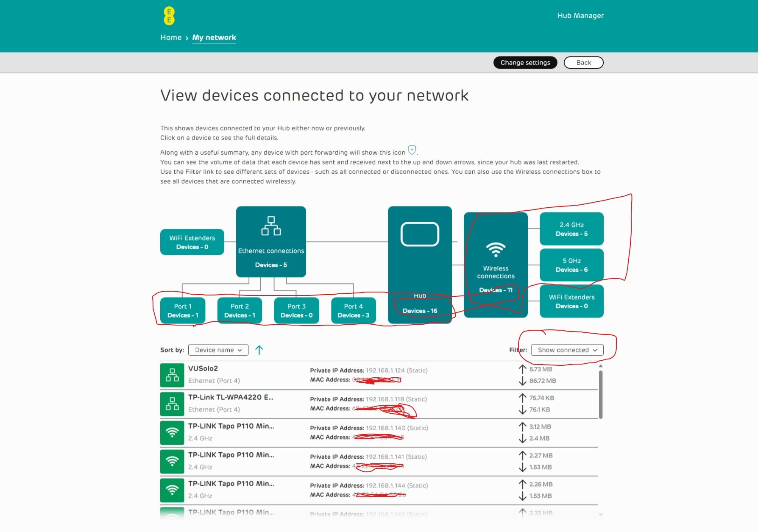The width and height of the screenshot is (758, 532).
Task: Select the 5 GHz devices box
Action: 571,265
